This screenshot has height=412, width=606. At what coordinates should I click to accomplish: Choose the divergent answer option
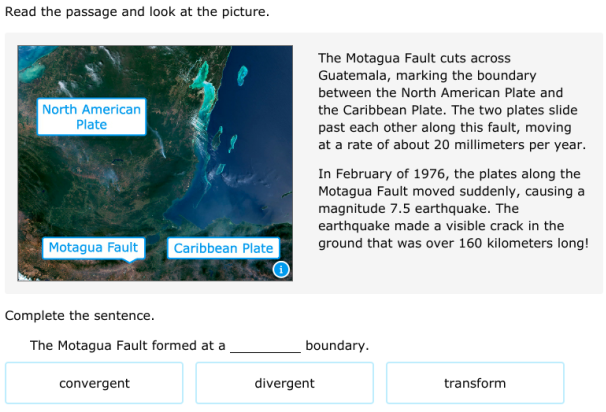coord(284,383)
